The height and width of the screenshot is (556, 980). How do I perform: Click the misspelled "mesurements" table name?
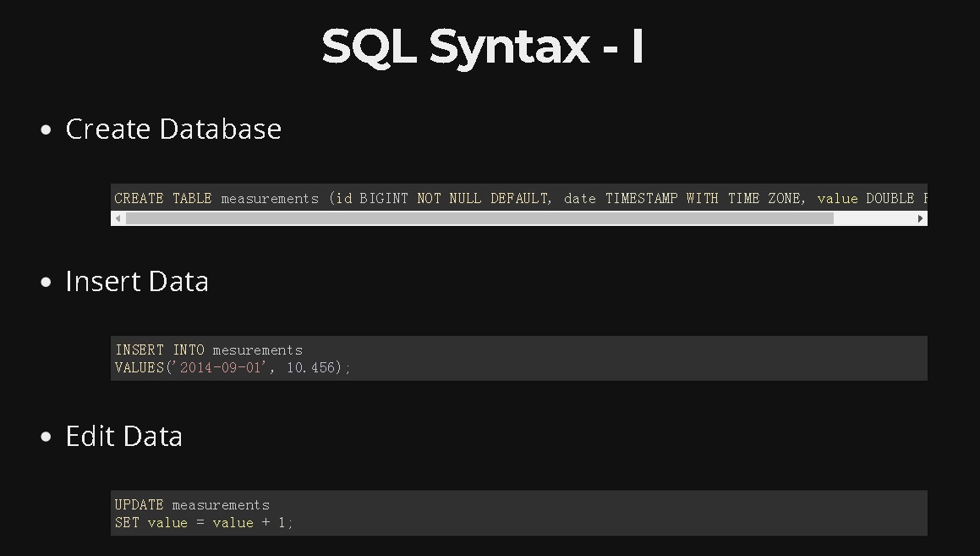(257, 350)
